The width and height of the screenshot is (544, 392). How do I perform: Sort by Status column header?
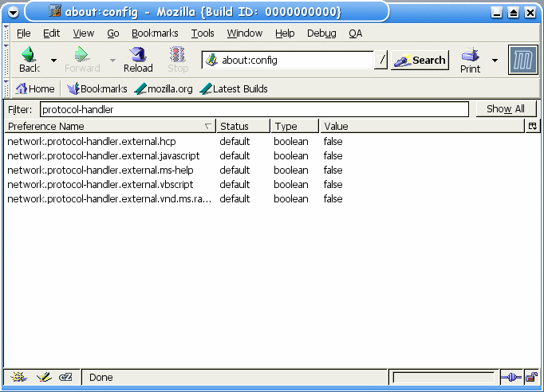(243, 126)
